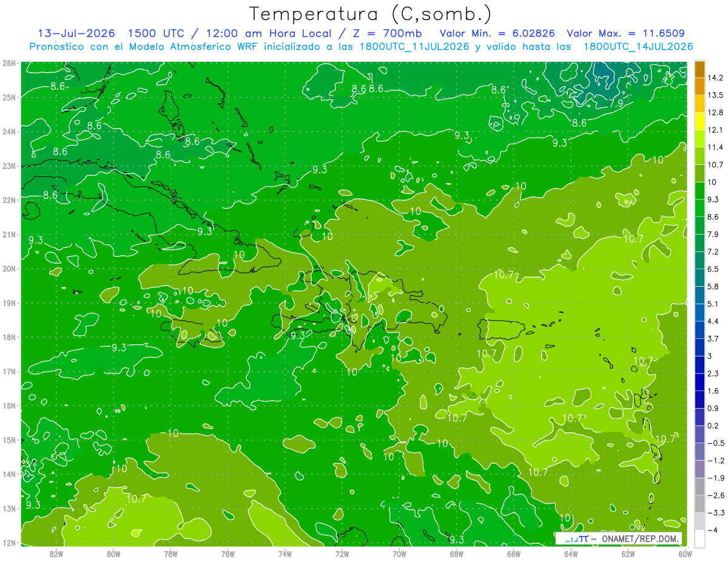The image size is (728, 562).
Task: Click the teal swatch between 5.8 and 6.5
Action: (700, 278)
